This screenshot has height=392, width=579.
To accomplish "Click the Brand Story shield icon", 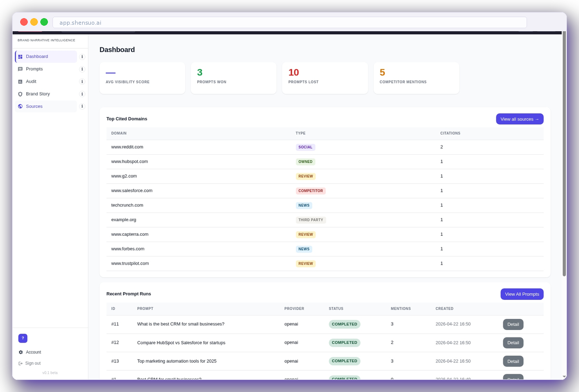I will pyautogui.click(x=20, y=94).
